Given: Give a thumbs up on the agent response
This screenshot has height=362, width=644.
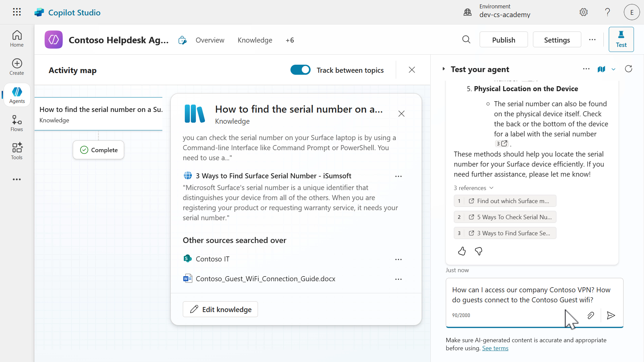Looking at the screenshot, I should pyautogui.click(x=462, y=251).
